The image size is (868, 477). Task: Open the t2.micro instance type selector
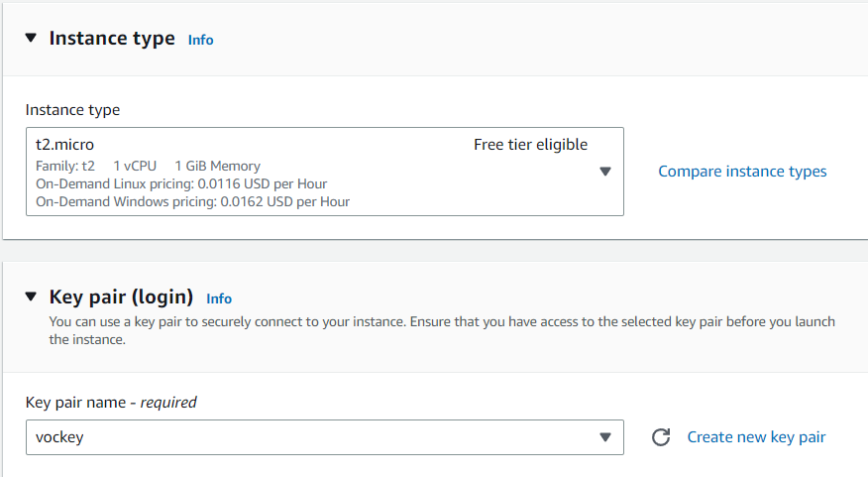click(297, 171)
